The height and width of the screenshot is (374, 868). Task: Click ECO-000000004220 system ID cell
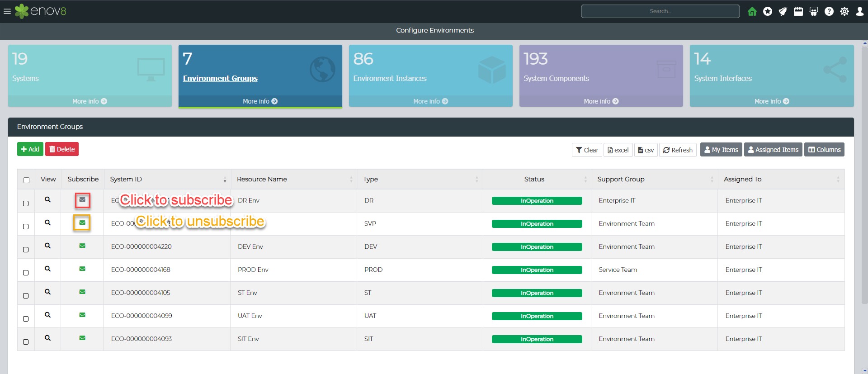(142, 246)
